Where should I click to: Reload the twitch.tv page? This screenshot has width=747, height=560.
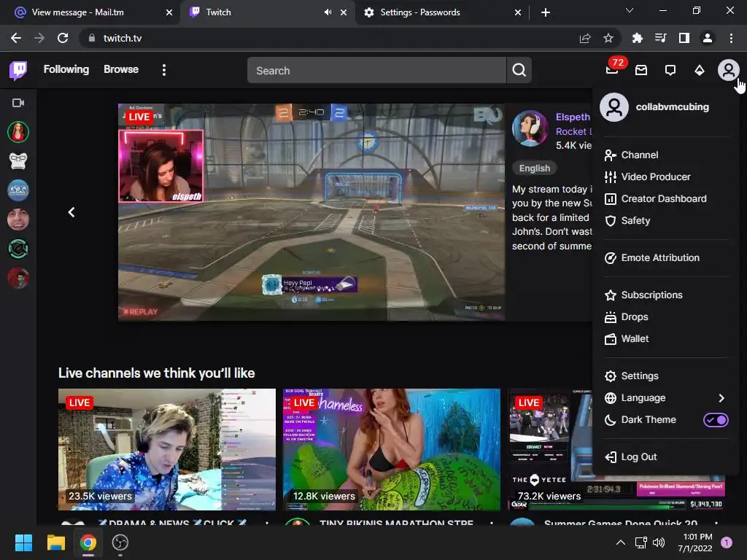63,38
